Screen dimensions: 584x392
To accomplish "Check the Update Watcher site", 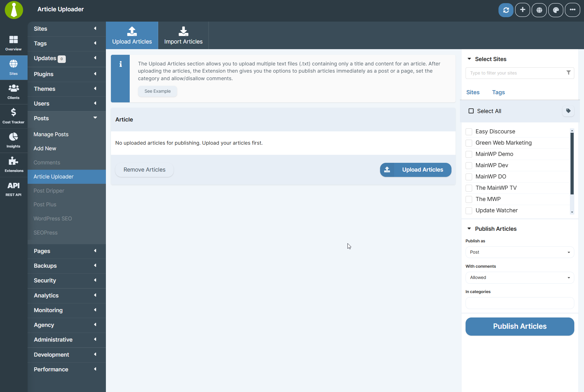I will click(469, 210).
